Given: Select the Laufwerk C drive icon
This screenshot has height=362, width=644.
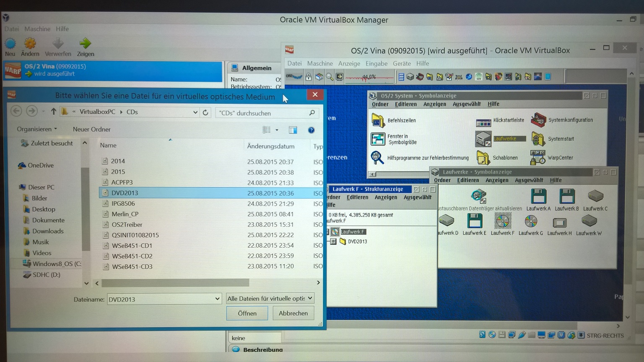Looking at the screenshot, I should click(595, 196).
